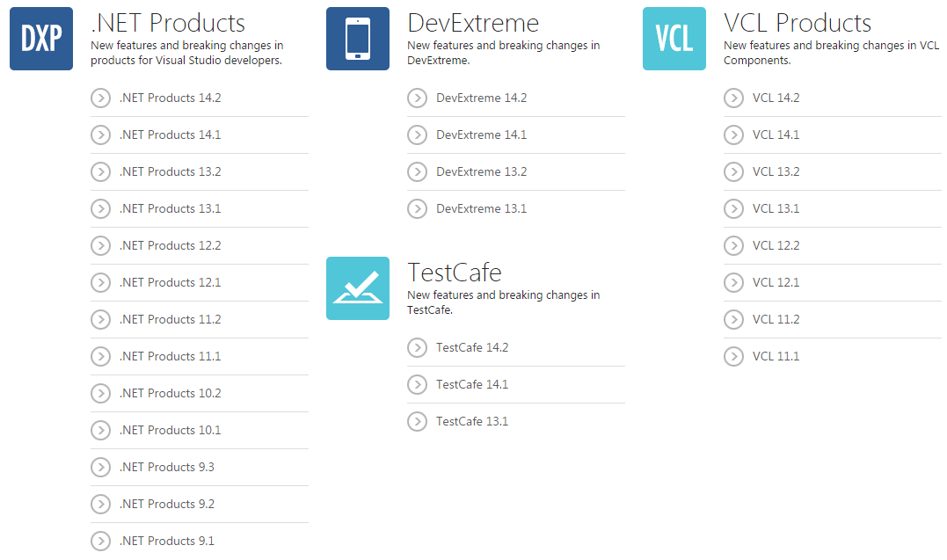
Task: Click the DevExtreme mobile phone icon
Action: (x=358, y=39)
